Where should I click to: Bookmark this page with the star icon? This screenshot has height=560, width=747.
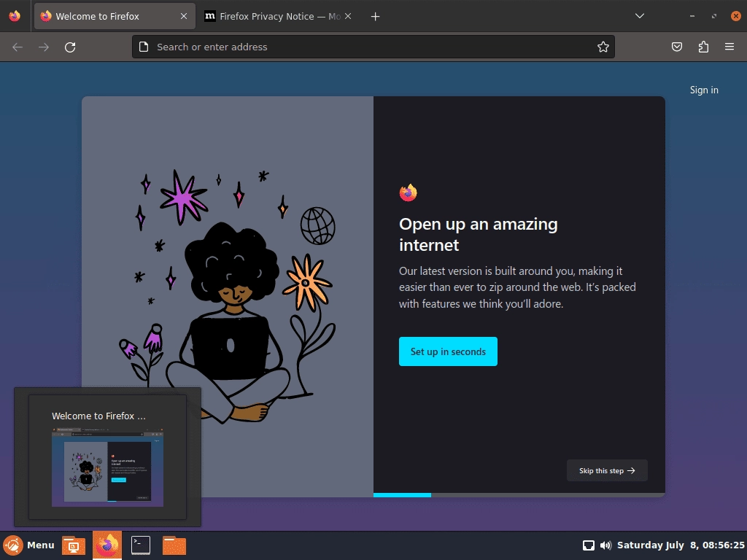tap(603, 47)
